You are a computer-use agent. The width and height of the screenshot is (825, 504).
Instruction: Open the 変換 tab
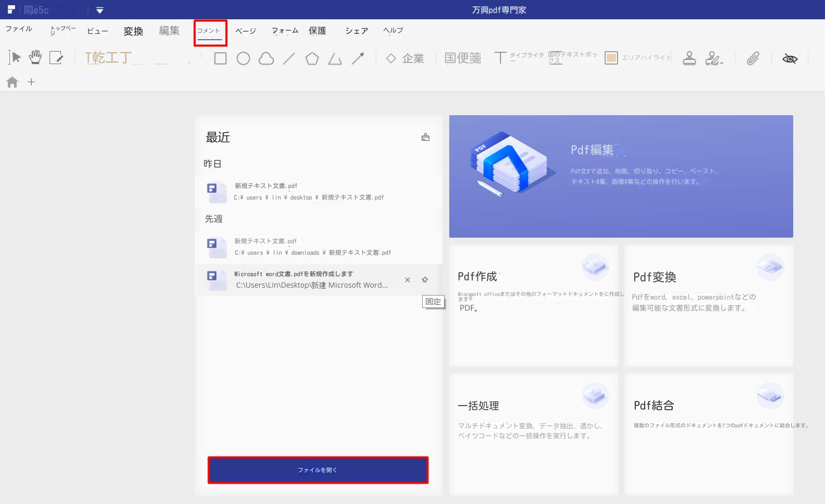pyautogui.click(x=133, y=31)
